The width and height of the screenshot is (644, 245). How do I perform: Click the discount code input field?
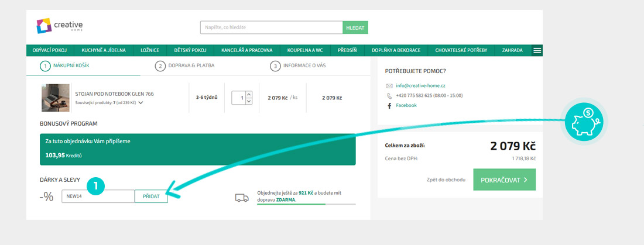[x=98, y=196]
